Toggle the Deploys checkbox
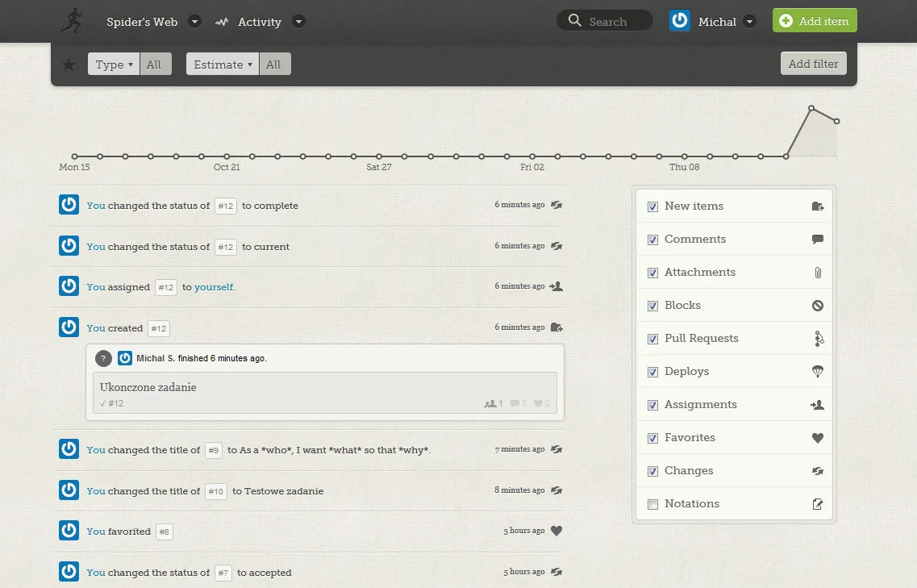The width and height of the screenshot is (917, 588). pyautogui.click(x=652, y=372)
